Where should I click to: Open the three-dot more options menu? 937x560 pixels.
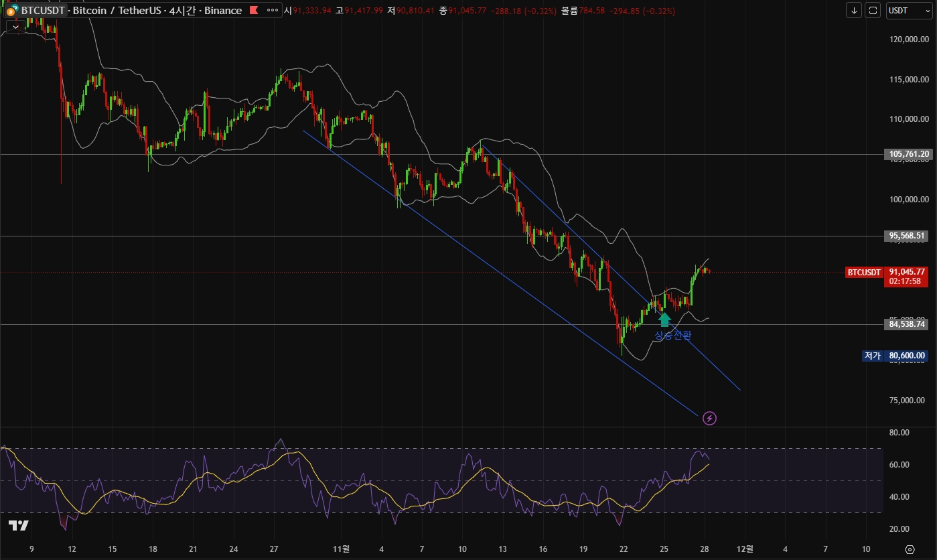[272, 11]
